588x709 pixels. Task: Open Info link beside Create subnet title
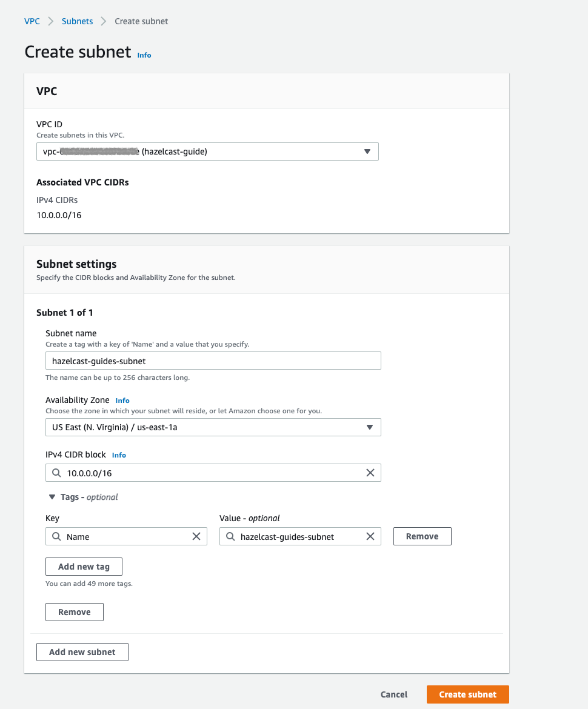[144, 55]
